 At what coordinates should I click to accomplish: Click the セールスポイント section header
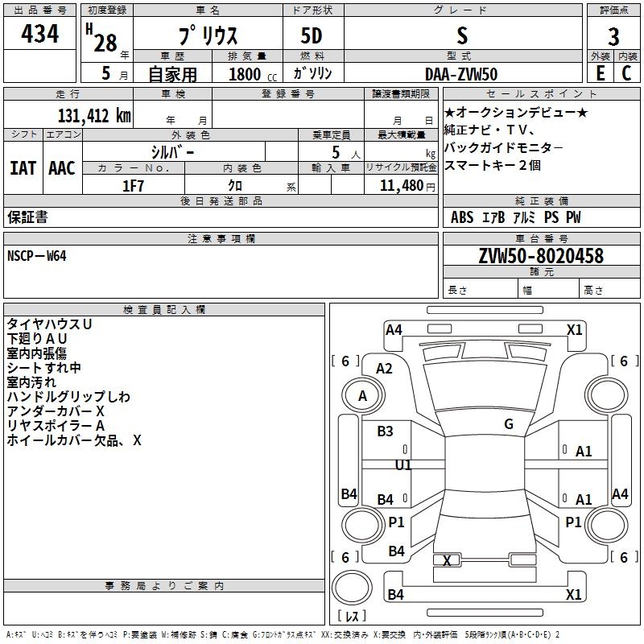pos(541,93)
